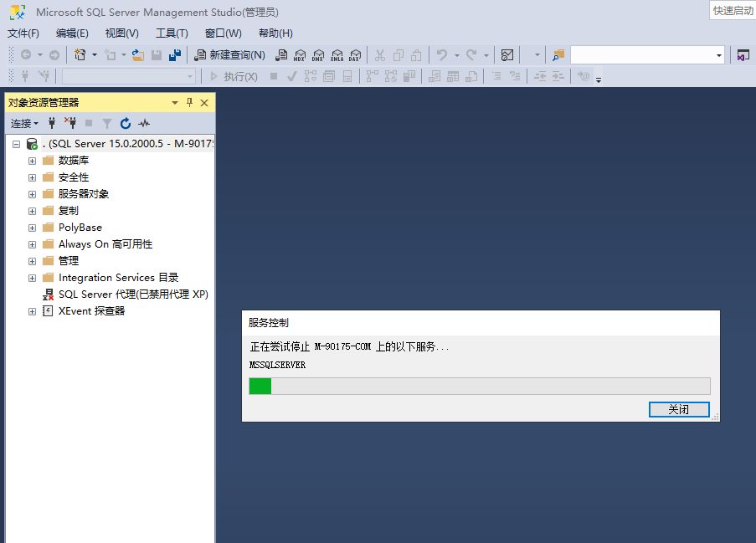
Task: Expand the XEvent 探查器 node
Action: coord(33,311)
